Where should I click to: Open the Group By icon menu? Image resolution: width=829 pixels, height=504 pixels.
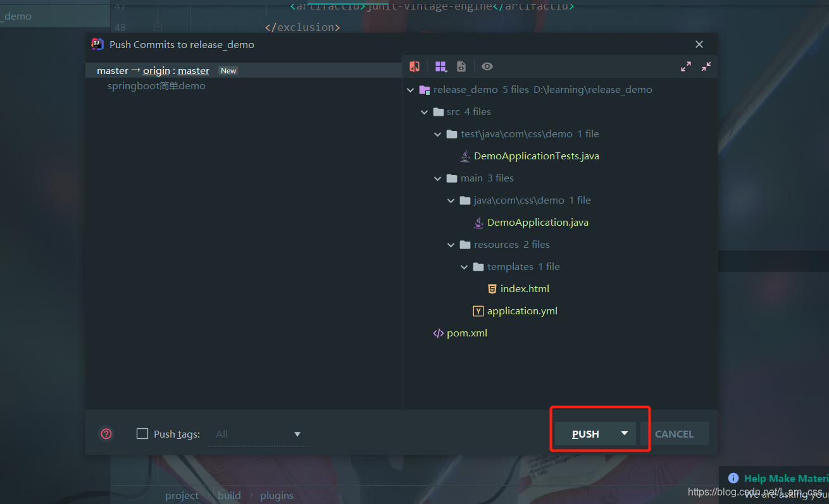coord(441,66)
